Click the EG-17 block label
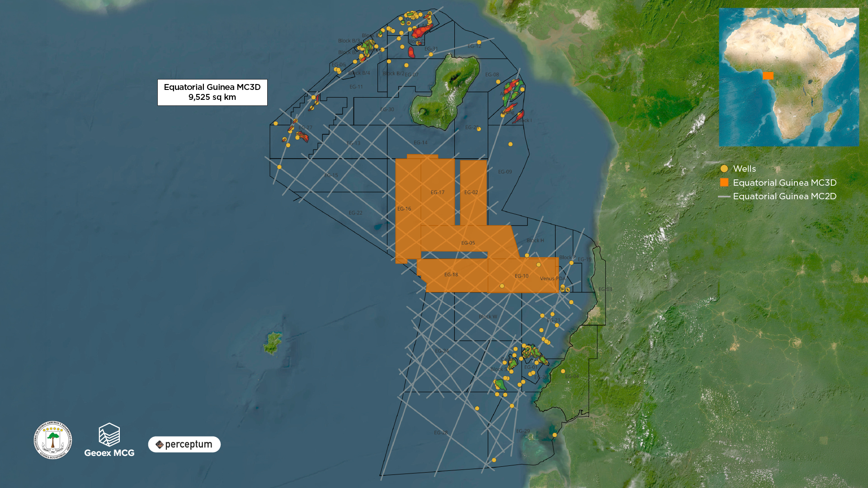 tap(437, 192)
